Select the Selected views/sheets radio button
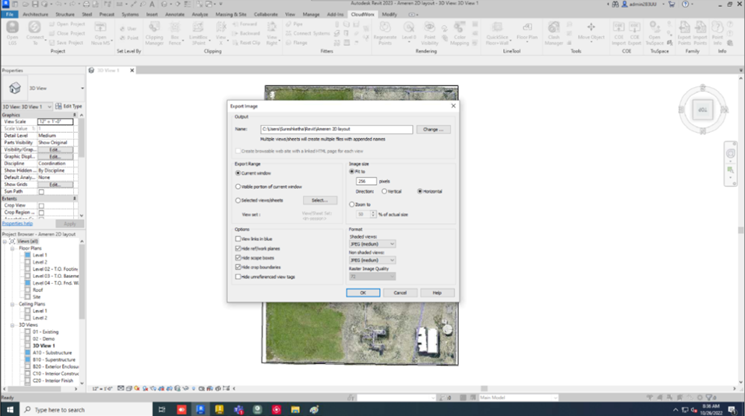Screen dimensions: 745x416 (238, 200)
